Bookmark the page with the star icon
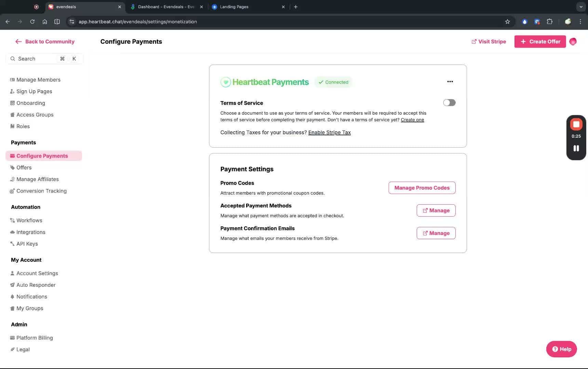 (507, 22)
